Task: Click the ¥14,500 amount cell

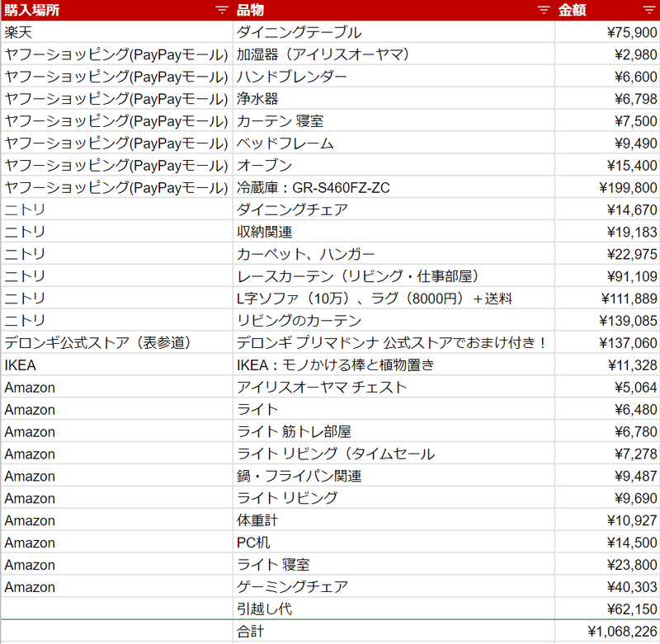Action: coord(607,543)
